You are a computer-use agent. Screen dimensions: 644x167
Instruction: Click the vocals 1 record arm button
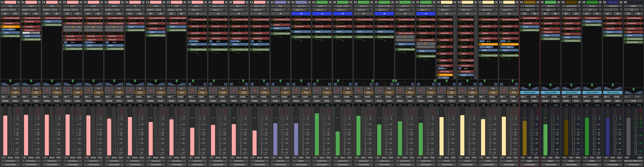[442, 90]
